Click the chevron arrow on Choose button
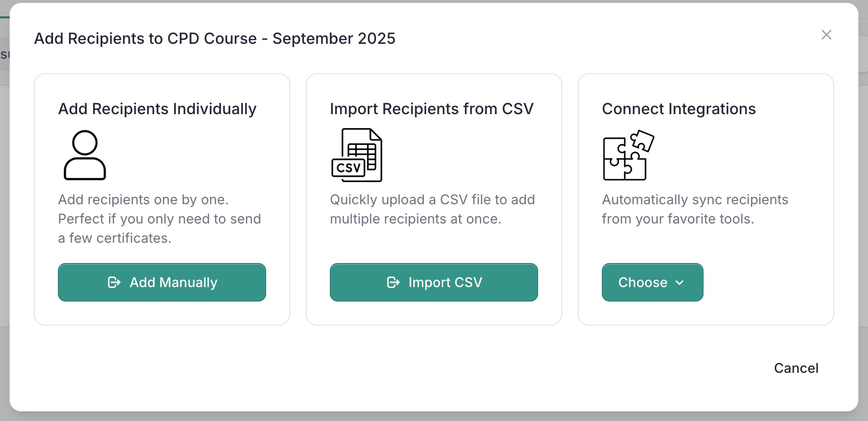The height and width of the screenshot is (421, 868). pos(680,283)
